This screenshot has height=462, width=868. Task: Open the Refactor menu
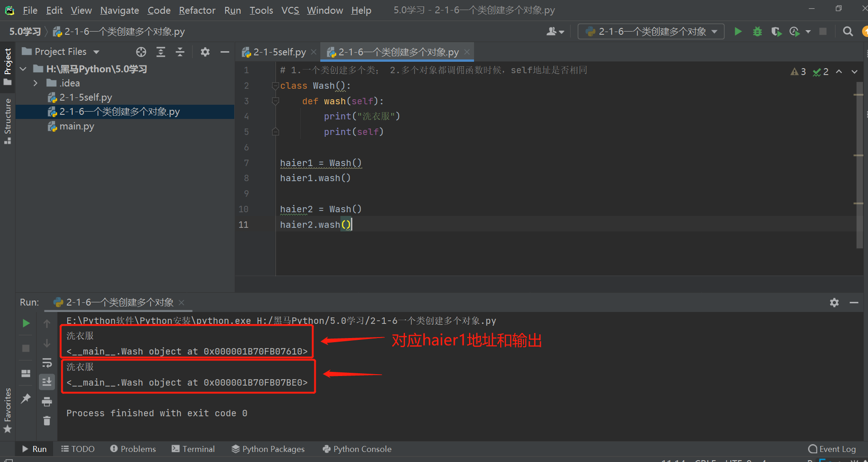tap(197, 10)
